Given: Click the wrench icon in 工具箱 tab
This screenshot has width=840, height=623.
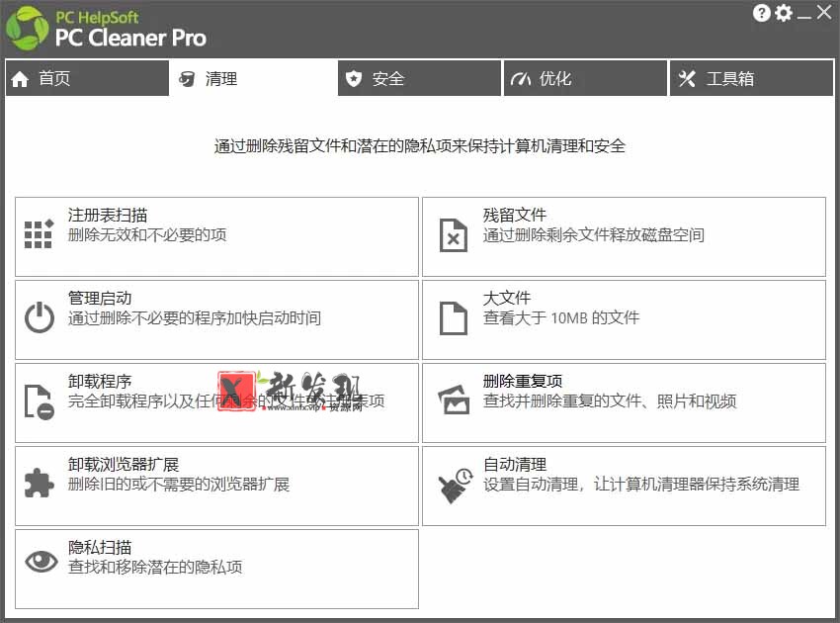Looking at the screenshot, I should [687, 79].
